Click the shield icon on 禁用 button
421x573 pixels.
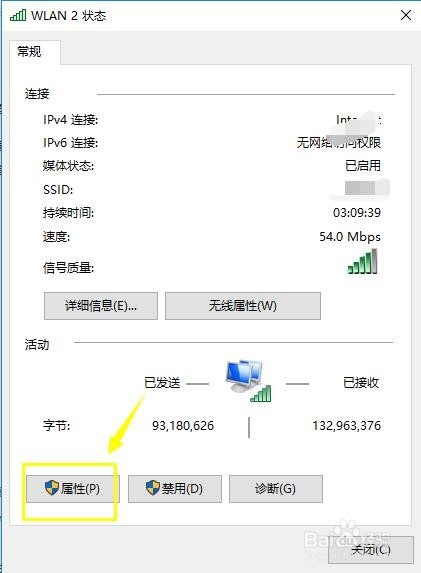(153, 488)
